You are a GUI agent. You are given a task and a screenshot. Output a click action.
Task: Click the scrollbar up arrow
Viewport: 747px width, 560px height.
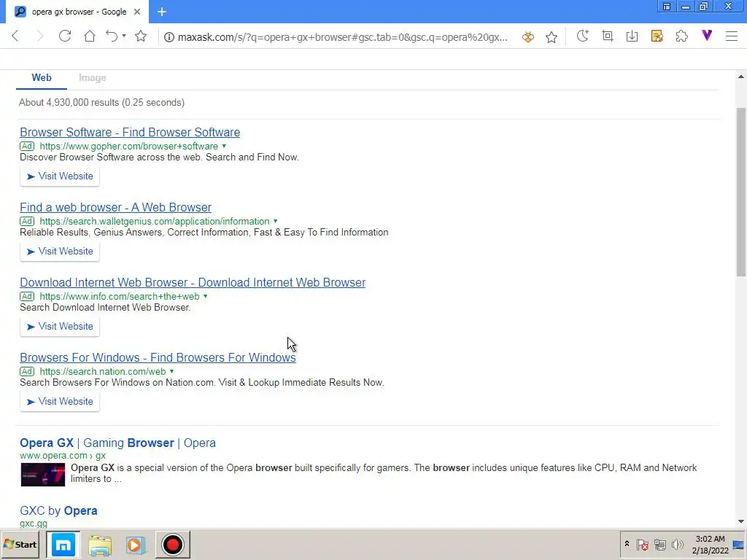pyautogui.click(x=741, y=77)
